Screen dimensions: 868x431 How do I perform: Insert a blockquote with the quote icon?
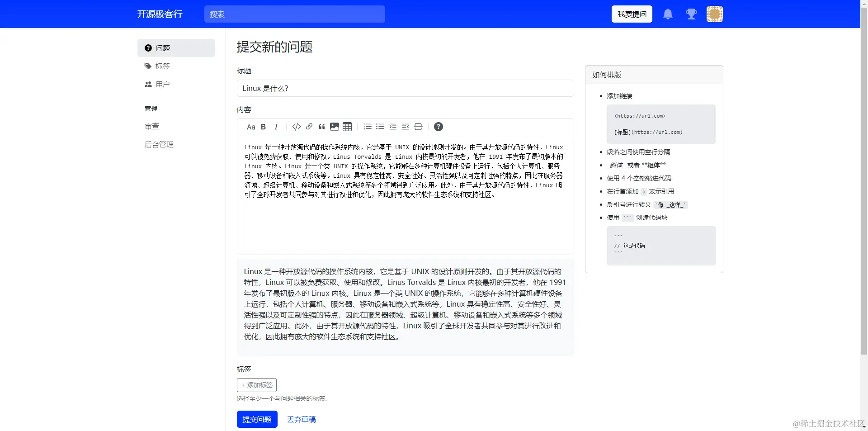click(322, 127)
